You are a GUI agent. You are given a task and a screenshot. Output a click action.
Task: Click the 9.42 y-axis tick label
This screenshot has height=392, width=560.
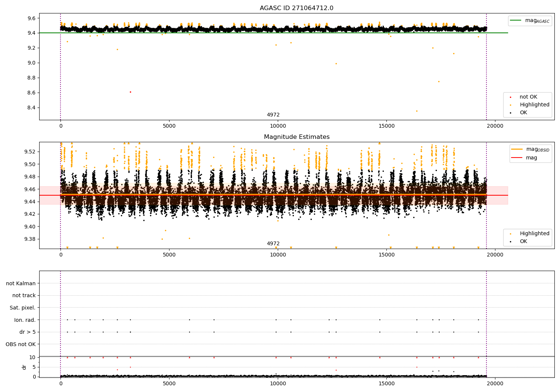[29, 214]
